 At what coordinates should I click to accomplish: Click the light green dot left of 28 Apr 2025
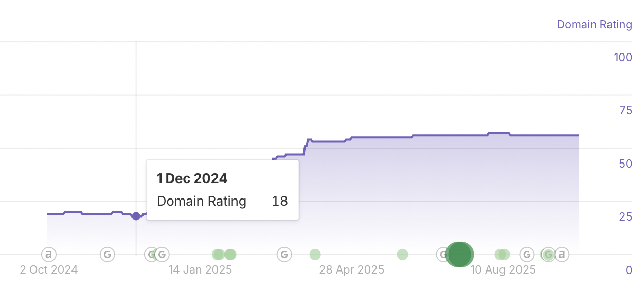pyautogui.click(x=315, y=254)
